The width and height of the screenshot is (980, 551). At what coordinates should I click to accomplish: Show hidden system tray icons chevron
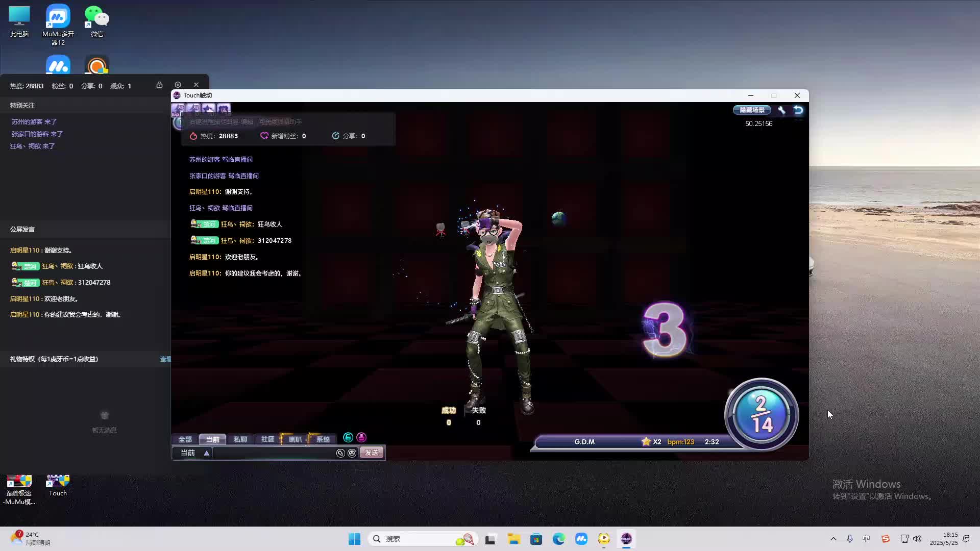click(834, 539)
